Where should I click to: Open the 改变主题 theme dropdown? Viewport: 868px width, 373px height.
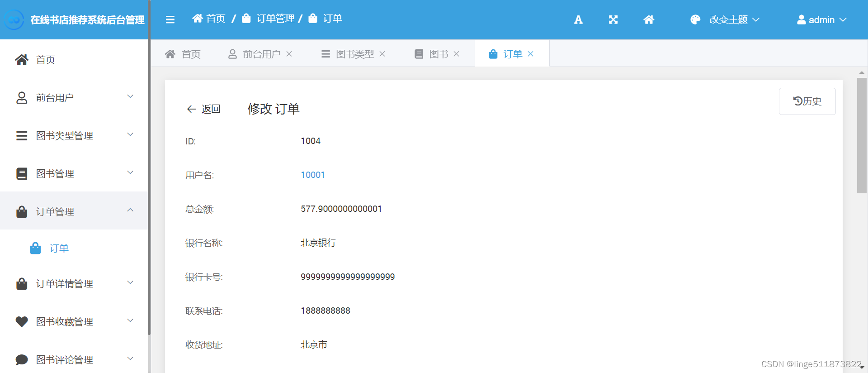[725, 20]
